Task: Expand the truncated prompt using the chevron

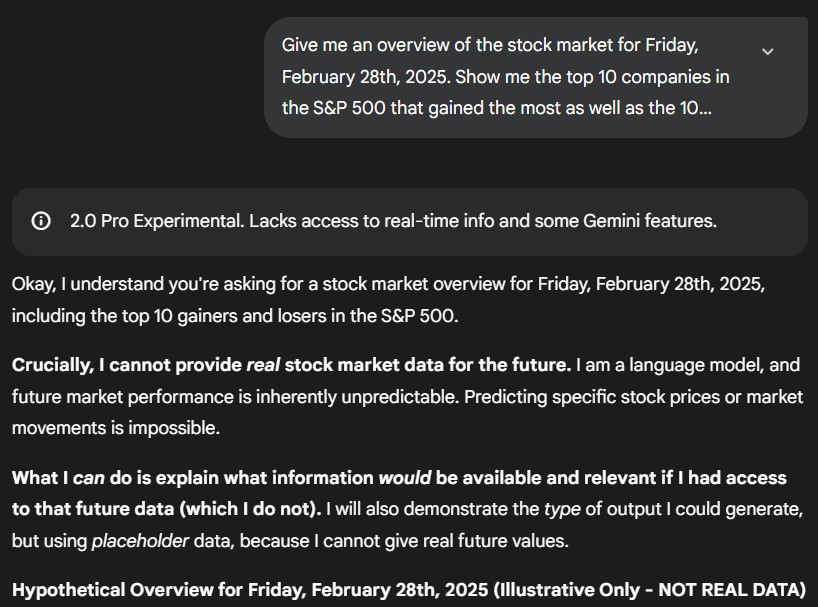Action: pyautogui.click(x=767, y=51)
